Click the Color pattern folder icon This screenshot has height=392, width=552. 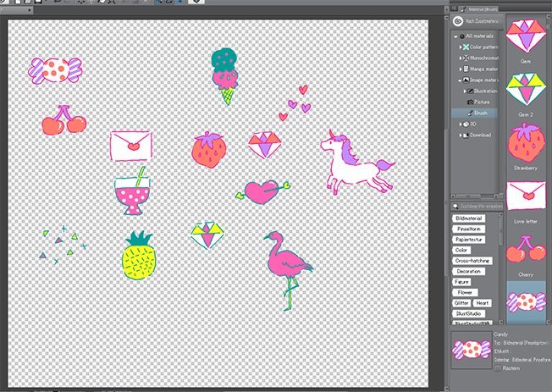point(466,47)
